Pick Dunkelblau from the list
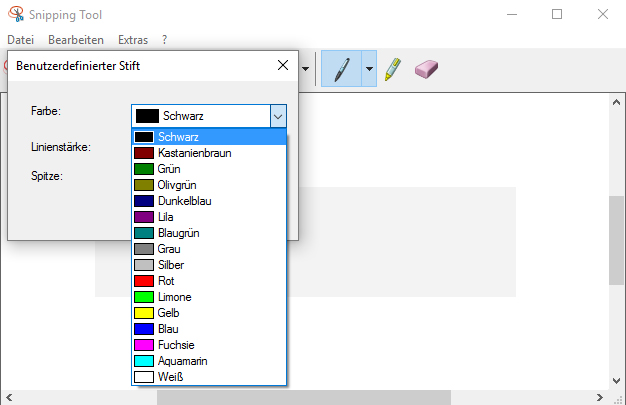Image resolution: width=626 pixels, height=405 pixels. point(209,201)
